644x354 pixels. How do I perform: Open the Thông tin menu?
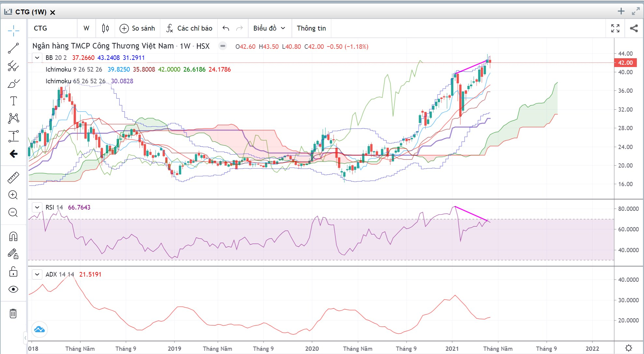311,28
